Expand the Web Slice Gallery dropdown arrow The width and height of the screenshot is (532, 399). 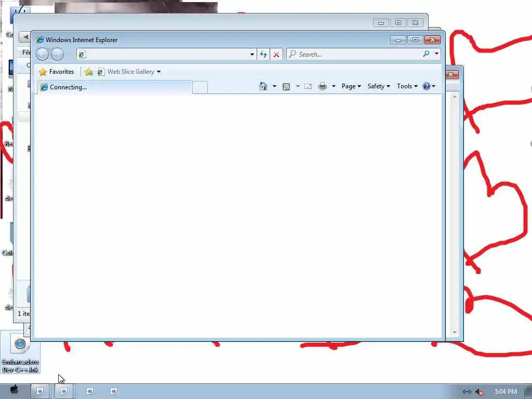pos(159,72)
